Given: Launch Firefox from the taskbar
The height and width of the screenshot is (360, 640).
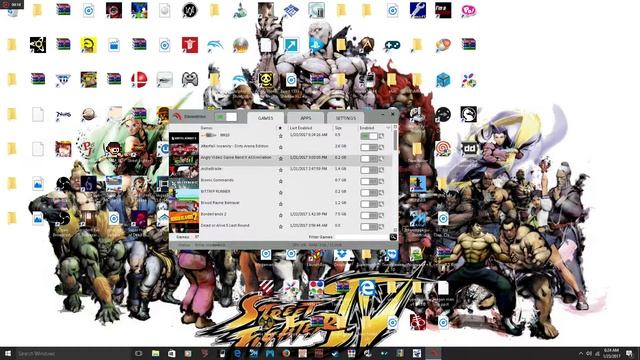Looking at the screenshot, I should click(x=286, y=353).
